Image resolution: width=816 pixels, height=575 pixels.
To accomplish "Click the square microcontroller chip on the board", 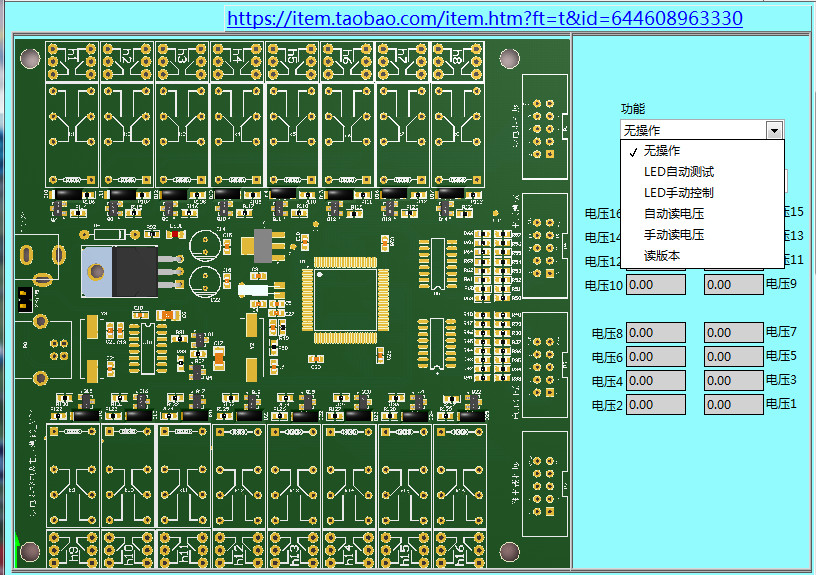I will 346,300.
